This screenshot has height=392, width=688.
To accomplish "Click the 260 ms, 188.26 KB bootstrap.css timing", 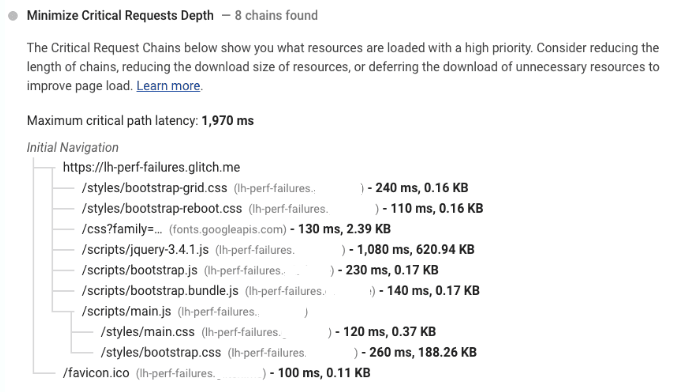I will (423, 353).
